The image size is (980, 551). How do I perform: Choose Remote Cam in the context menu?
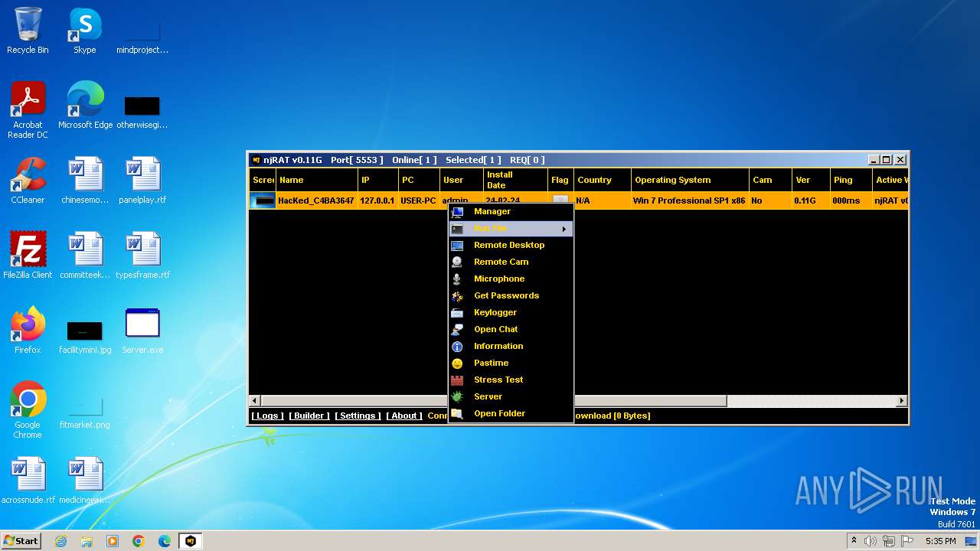511,262
